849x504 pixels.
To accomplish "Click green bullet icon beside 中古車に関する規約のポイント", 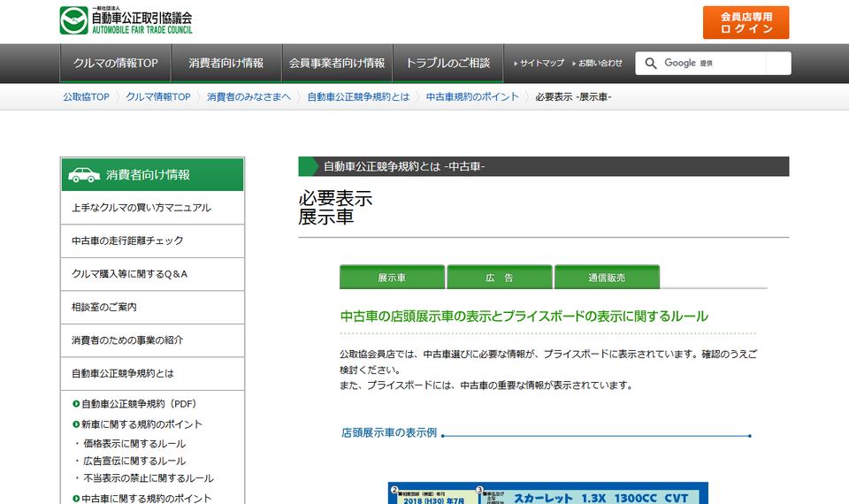I will (x=76, y=498).
